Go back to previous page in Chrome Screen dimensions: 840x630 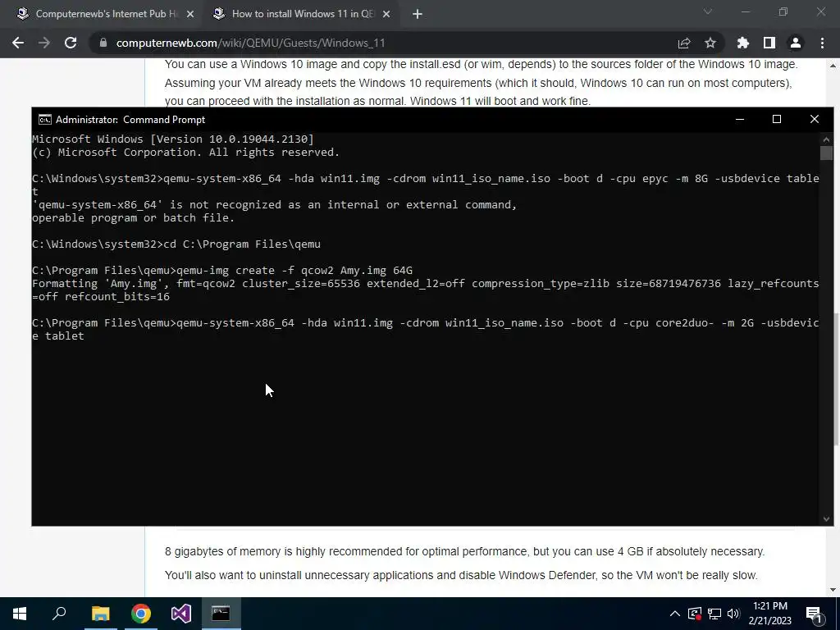[x=18, y=43]
